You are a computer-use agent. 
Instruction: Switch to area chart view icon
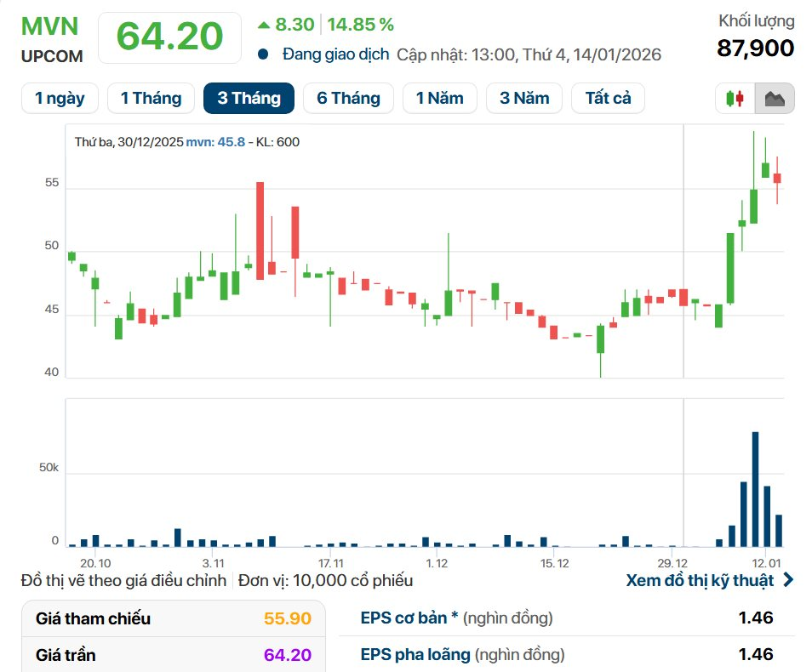pyautogui.click(x=775, y=99)
